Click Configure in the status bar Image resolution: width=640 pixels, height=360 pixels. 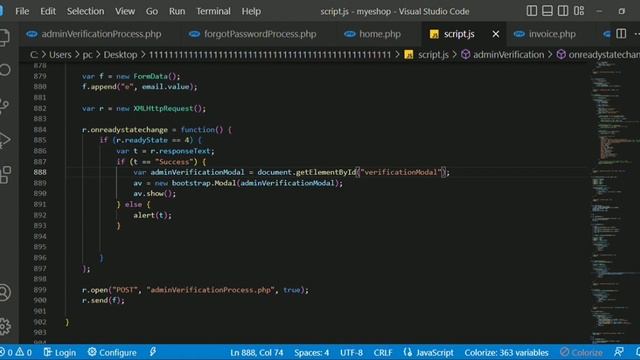pos(112,352)
